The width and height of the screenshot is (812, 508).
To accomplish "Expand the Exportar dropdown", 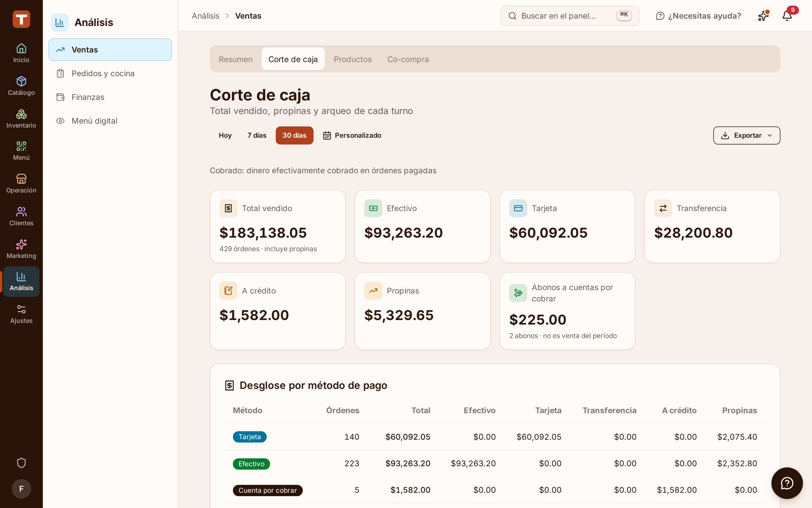I will (746, 135).
